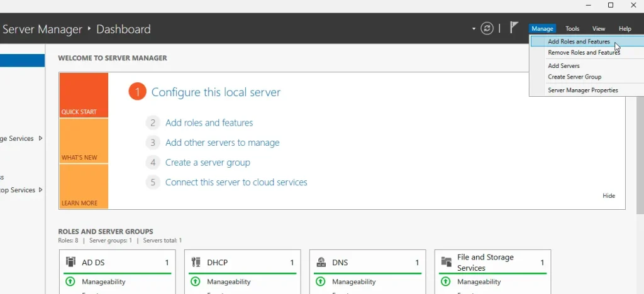Click the DHCP role tile icon
This screenshot has width=644, height=294.
point(196,263)
